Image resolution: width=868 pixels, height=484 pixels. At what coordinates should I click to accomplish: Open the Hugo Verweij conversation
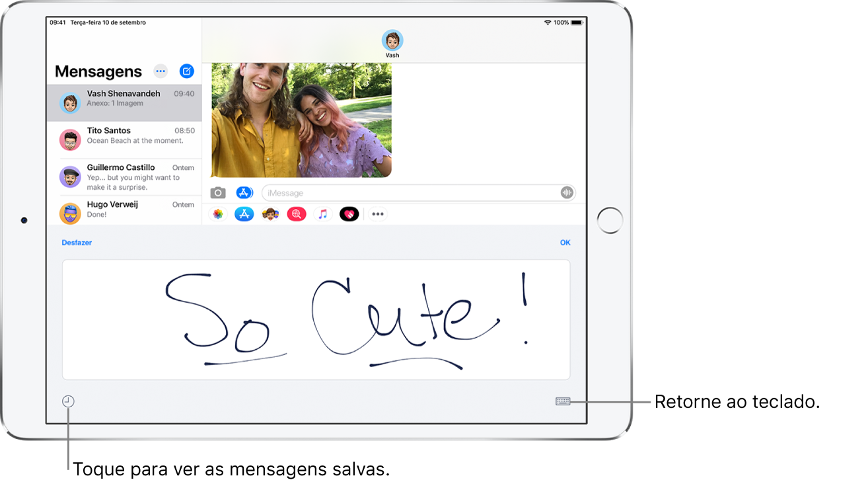click(x=124, y=211)
